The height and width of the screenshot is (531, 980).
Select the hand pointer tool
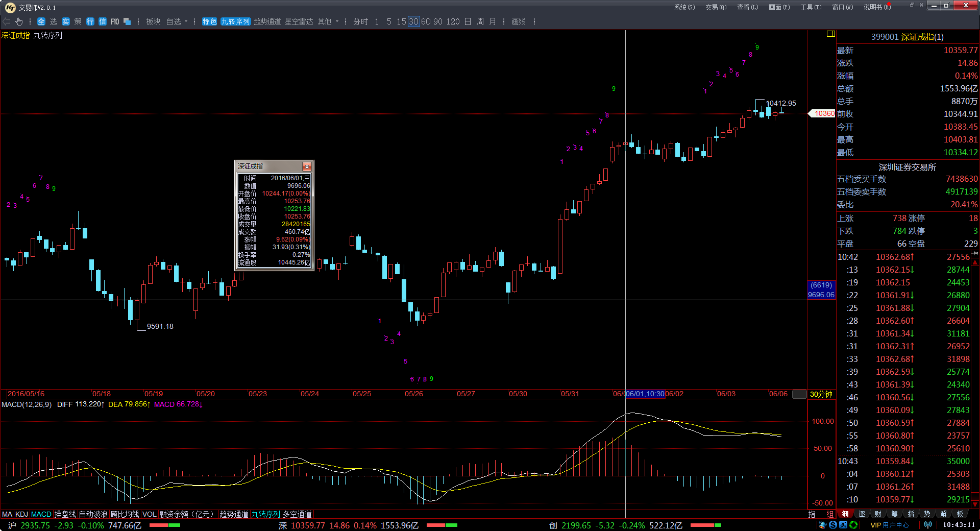pos(19,21)
